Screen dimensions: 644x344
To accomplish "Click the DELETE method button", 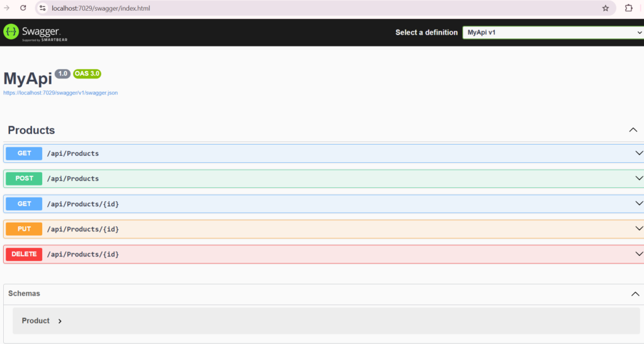I will (24, 254).
